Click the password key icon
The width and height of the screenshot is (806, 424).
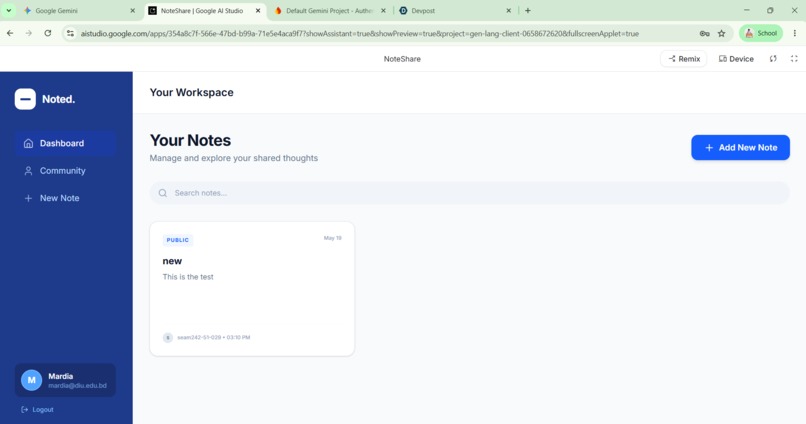(x=704, y=33)
